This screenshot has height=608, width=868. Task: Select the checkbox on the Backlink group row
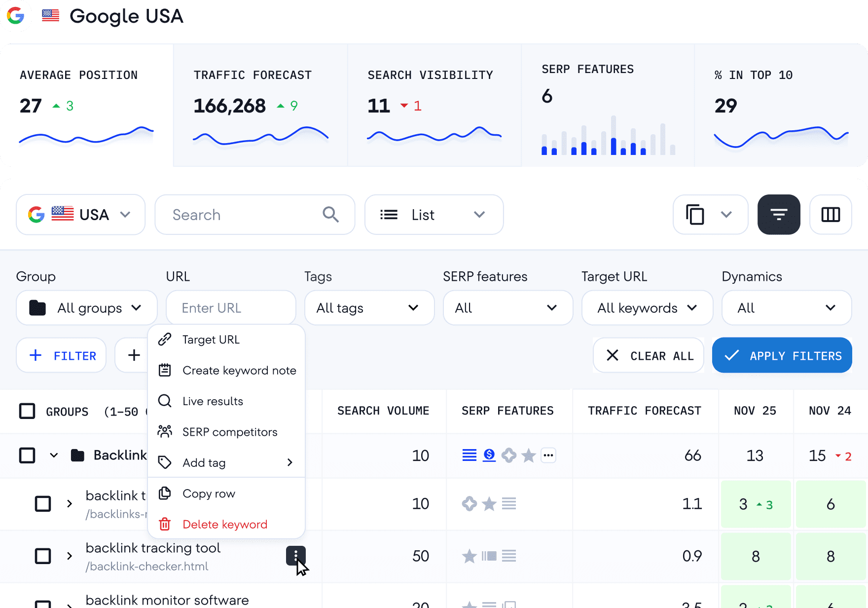[27, 455]
